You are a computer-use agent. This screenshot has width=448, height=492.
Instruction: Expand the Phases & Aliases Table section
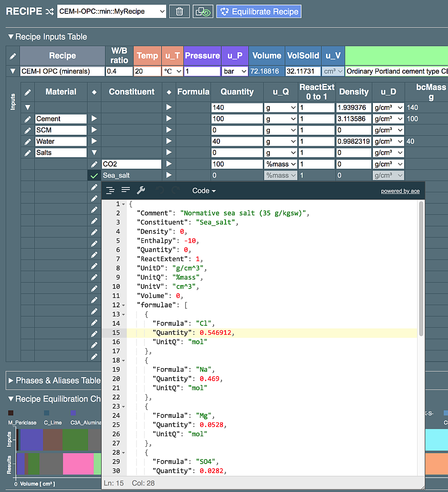(x=10, y=380)
